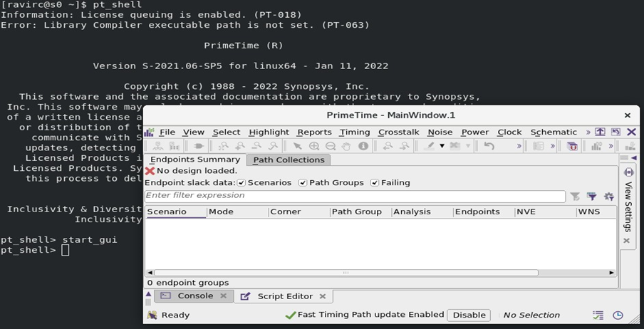
Task: Click the restore window icon in menu bar
Action: pos(616,132)
